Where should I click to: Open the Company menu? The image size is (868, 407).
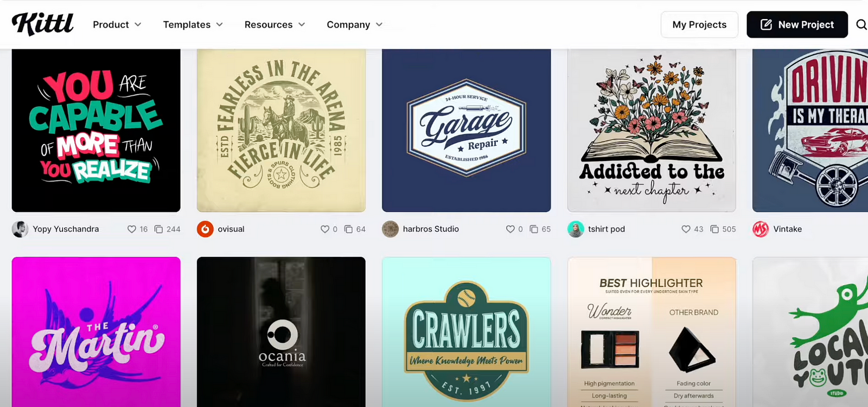click(354, 24)
